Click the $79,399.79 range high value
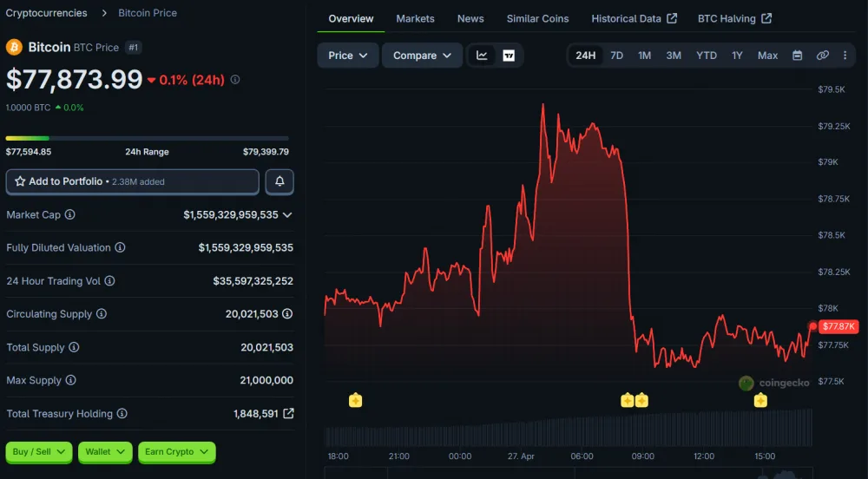This screenshot has width=868, height=479. point(266,152)
